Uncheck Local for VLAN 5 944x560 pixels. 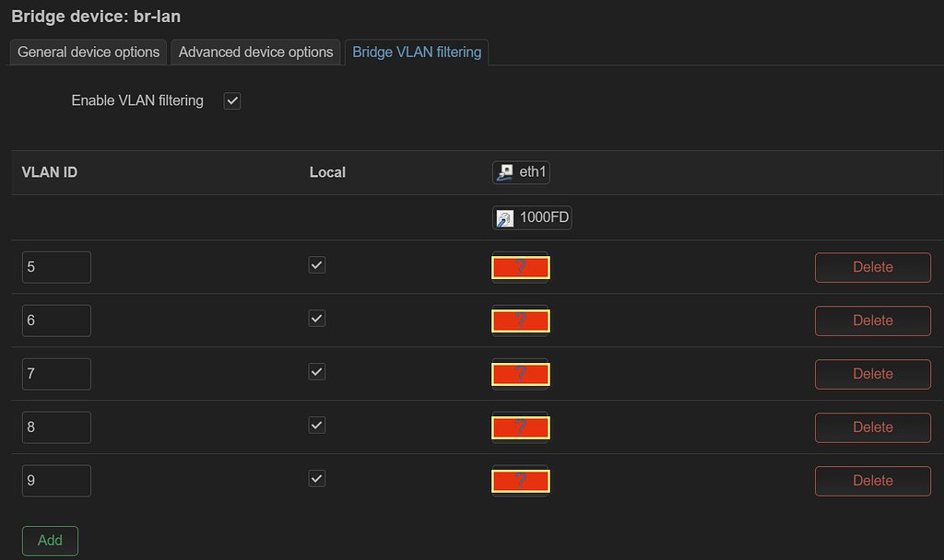(317, 265)
